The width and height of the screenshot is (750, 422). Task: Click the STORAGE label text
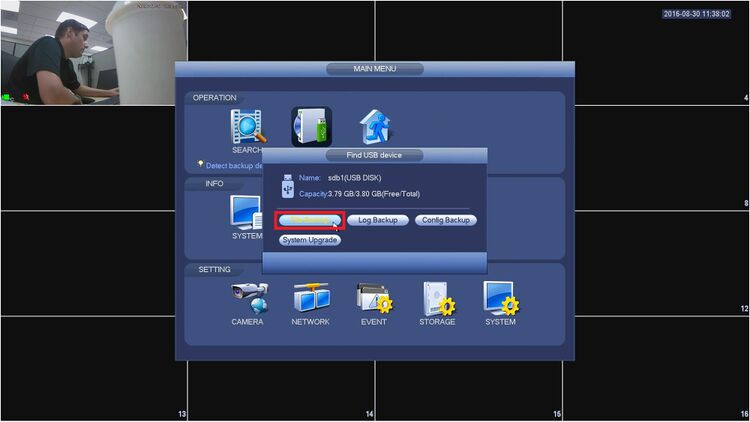click(x=437, y=322)
